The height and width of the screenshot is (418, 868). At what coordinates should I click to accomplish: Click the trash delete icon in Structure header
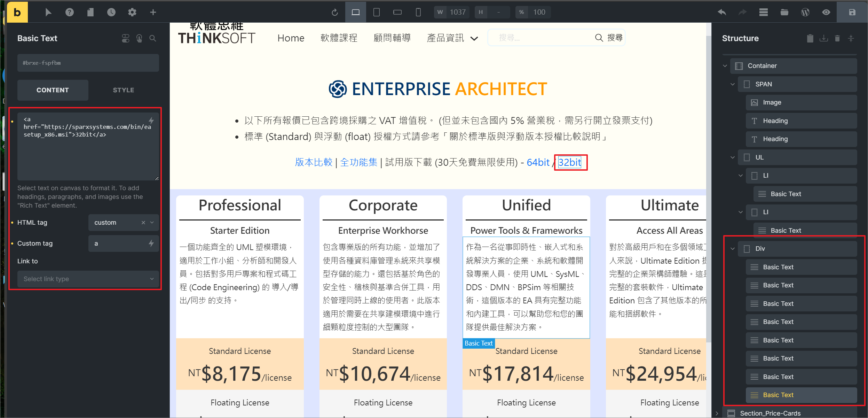(837, 38)
